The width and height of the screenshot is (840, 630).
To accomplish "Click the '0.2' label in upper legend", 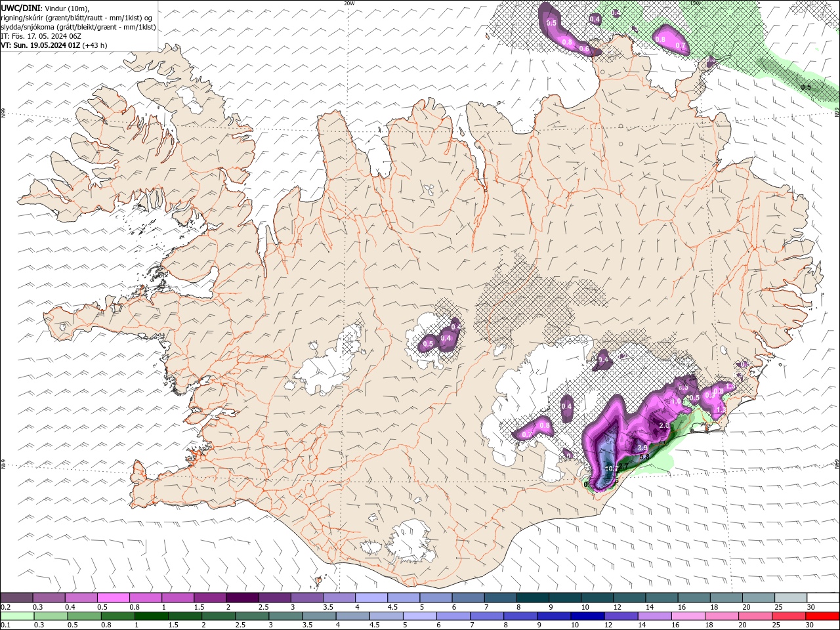I will pos(5,607).
